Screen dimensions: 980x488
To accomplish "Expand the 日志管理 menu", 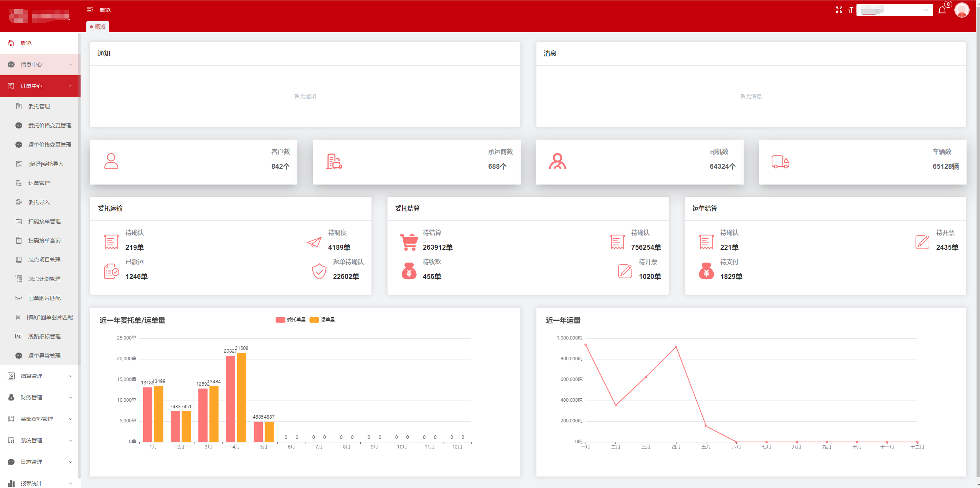I will (40, 462).
